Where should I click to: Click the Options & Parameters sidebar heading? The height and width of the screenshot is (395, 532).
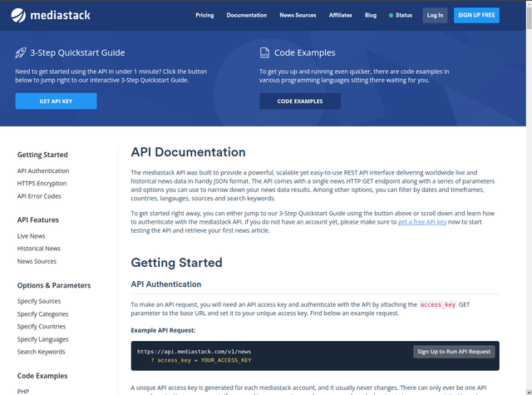[54, 285]
